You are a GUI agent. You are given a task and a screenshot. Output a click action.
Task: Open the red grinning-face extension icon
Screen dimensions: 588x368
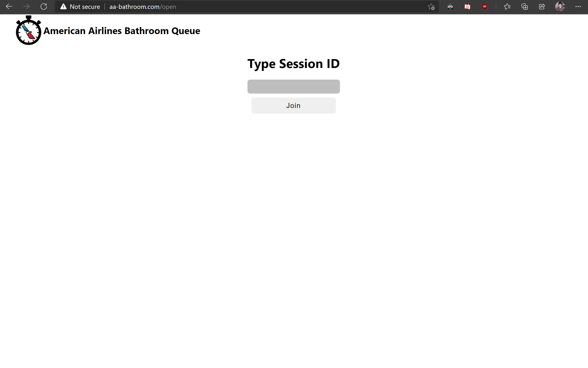[x=467, y=7]
